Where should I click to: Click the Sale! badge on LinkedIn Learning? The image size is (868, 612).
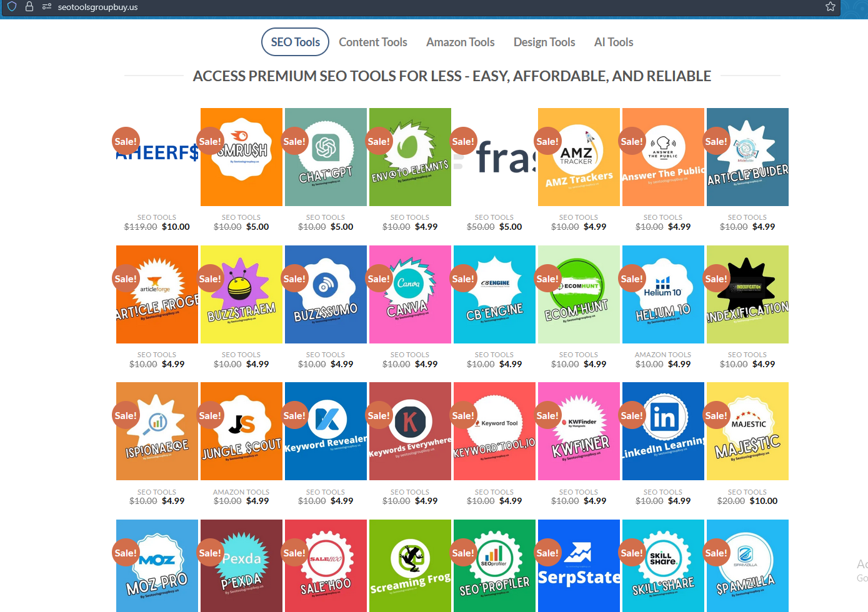(632, 415)
